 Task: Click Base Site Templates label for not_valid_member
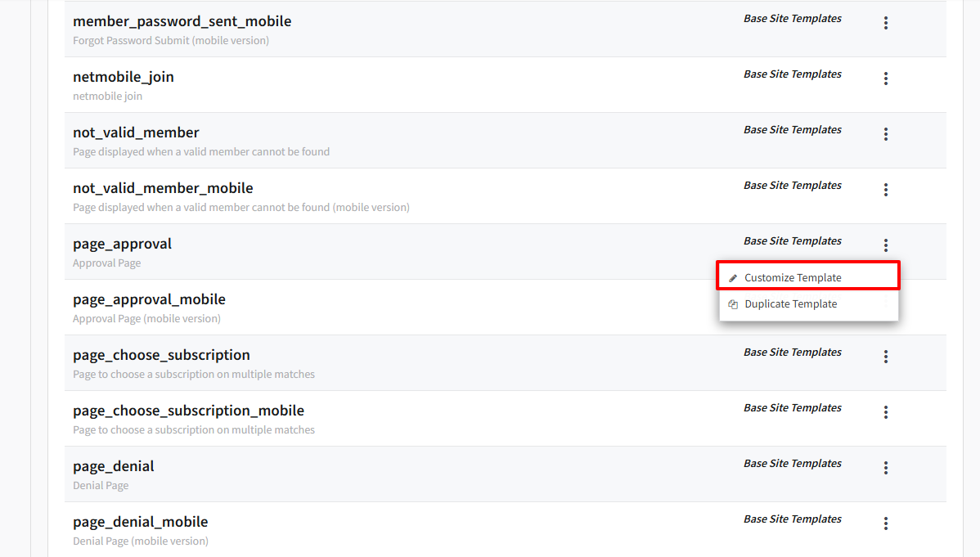click(792, 129)
